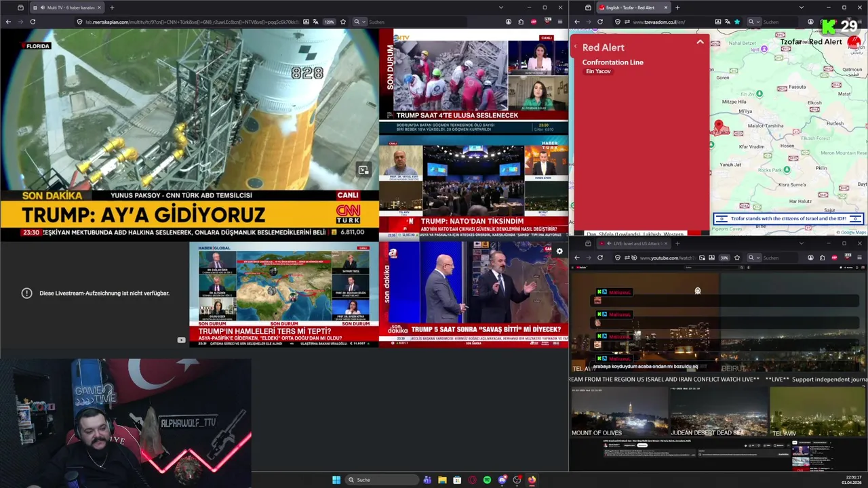This screenshot has width=868, height=488.
Task: Open Firefox from the taskbar
Action: click(532, 480)
